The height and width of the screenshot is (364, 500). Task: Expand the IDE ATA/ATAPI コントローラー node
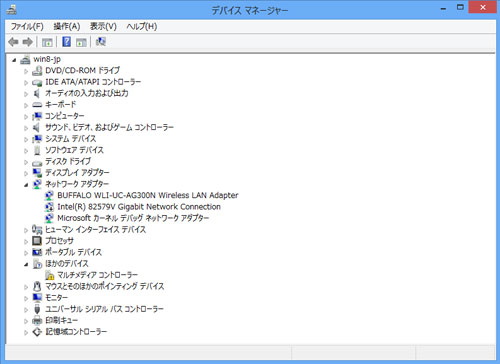coord(26,83)
